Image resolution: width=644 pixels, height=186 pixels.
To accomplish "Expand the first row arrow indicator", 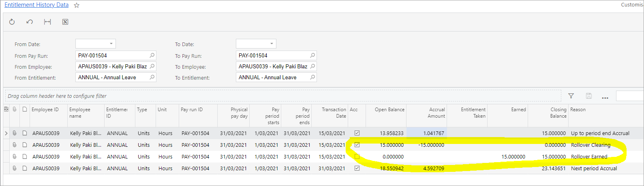I will click(6, 133).
